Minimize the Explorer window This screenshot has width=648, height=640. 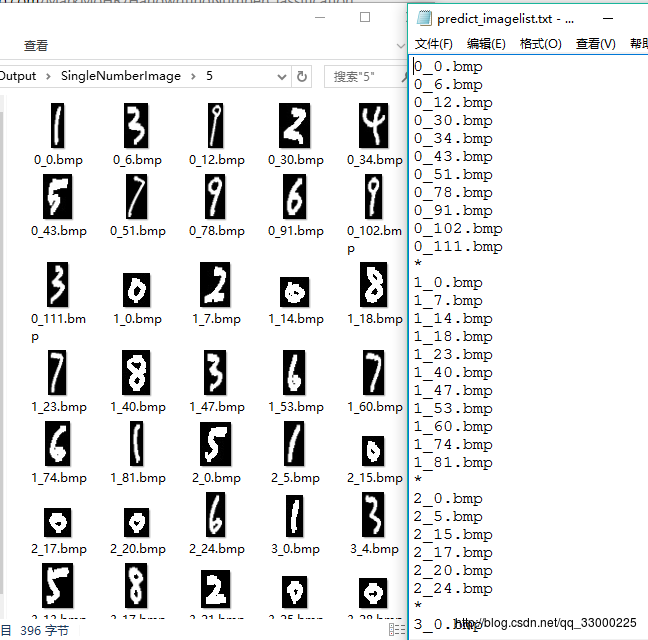pos(320,17)
